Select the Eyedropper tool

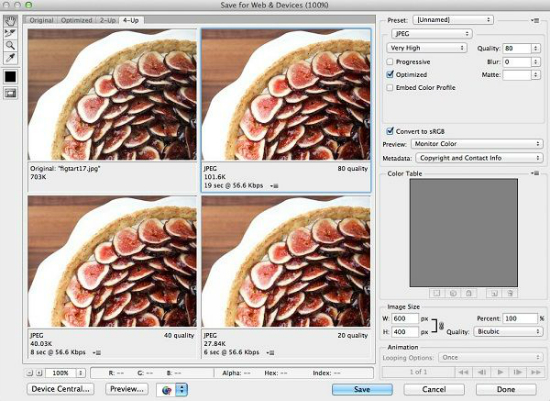click(10, 58)
